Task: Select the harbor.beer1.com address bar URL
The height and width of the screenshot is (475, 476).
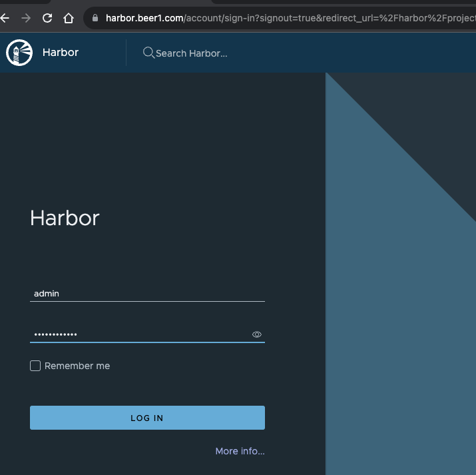Action: pos(290,18)
